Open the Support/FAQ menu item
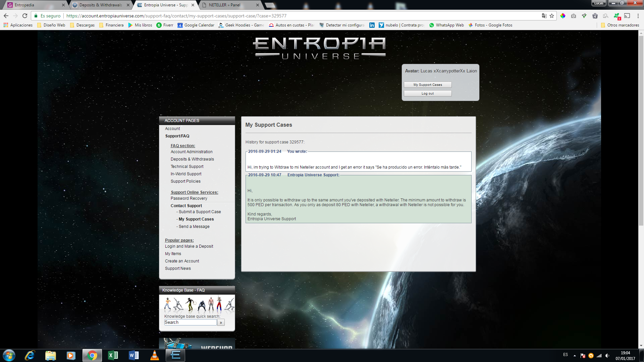 [177, 136]
